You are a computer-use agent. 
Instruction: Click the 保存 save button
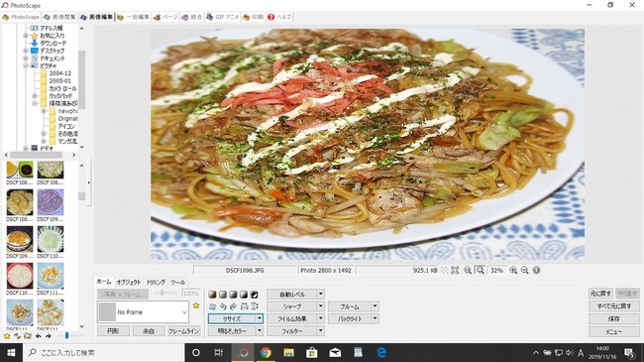click(x=613, y=318)
